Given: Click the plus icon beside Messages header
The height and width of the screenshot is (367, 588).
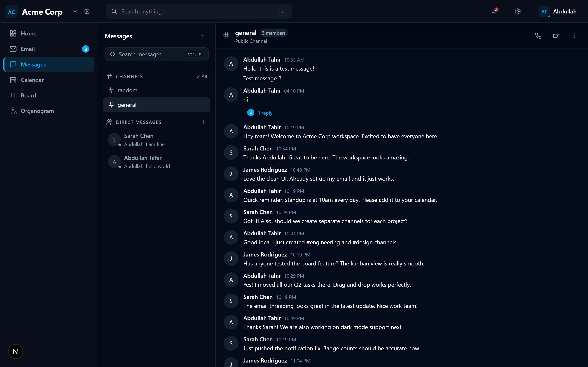Looking at the screenshot, I should tap(202, 36).
